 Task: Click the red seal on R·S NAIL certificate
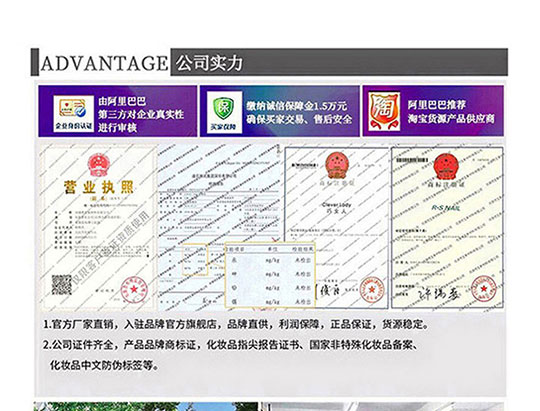point(483,288)
